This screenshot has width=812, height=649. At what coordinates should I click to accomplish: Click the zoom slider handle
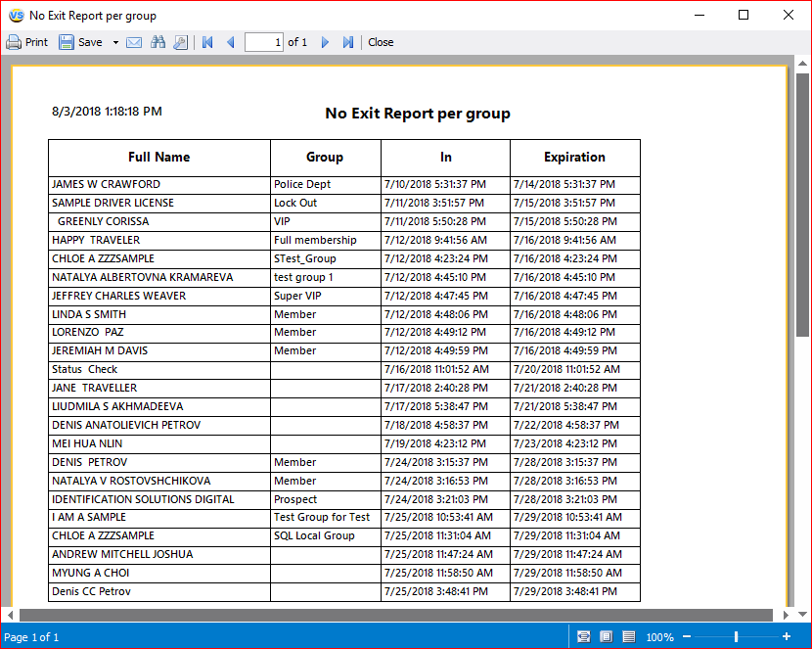(x=736, y=636)
